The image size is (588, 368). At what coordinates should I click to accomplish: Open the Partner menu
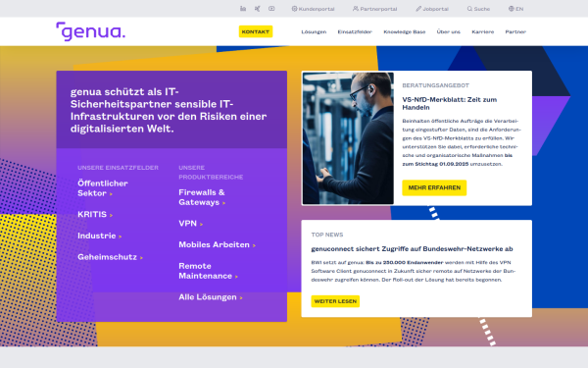coord(515,32)
